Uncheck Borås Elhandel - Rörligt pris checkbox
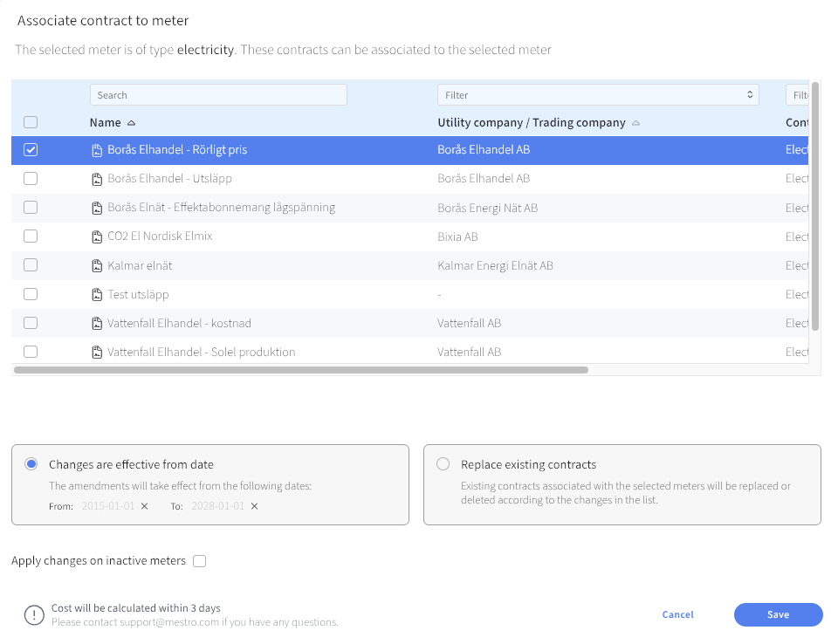 point(31,150)
